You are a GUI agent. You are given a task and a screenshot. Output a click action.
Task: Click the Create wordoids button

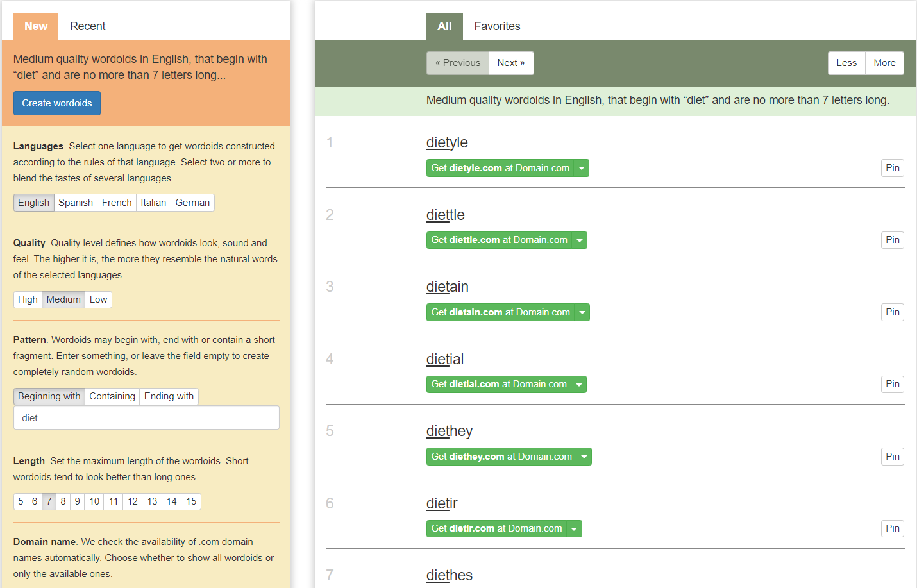56,103
